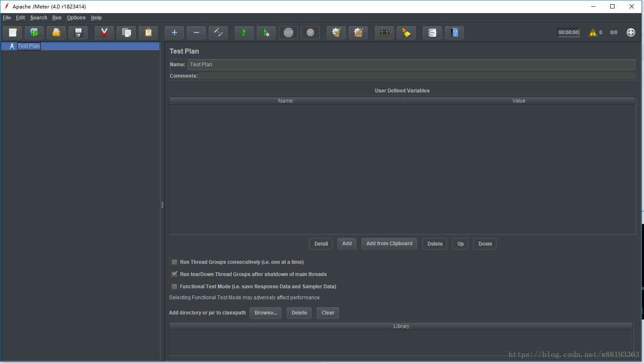
Task: Paste from clipboard using the Paste icon
Action: coord(148,33)
